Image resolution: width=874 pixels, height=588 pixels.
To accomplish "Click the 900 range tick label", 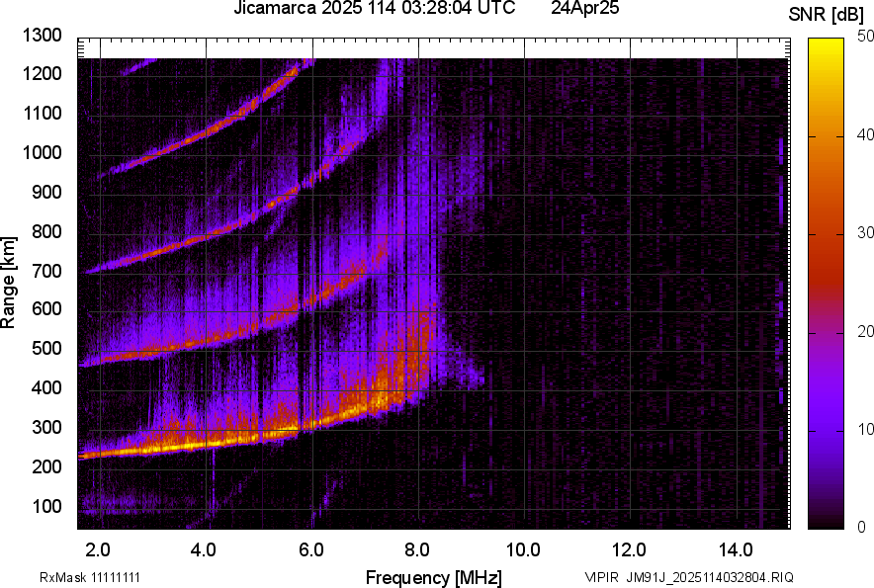I will [46, 192].
